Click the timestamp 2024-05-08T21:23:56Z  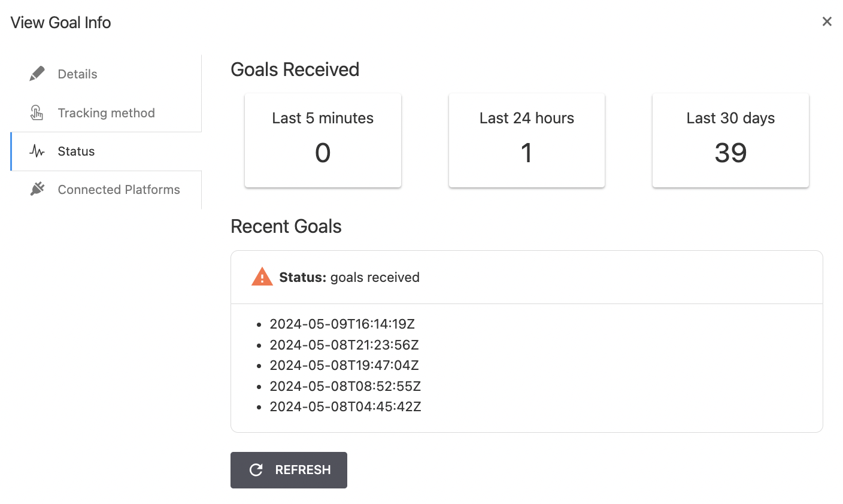(x=344, y=345)
